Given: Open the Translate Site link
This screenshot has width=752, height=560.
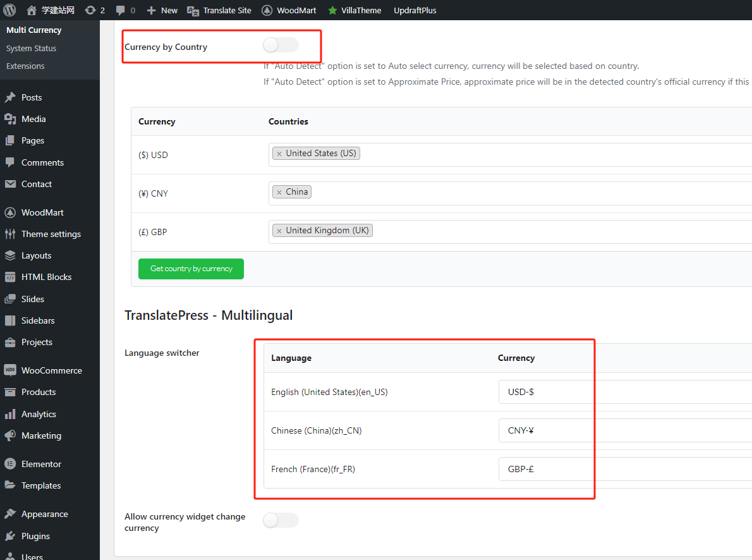Looking at the screenshot, I should point(226,10).
